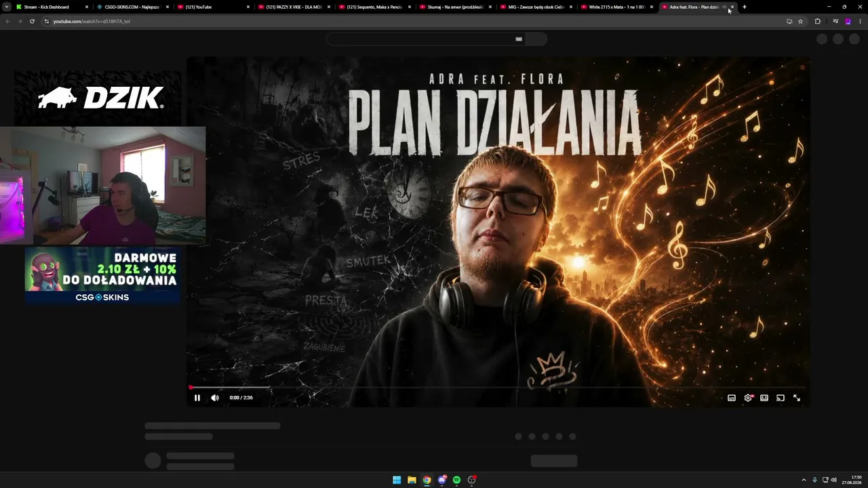The image size is (868, 488).
Task: View site information for youtube.com
Action: point(46,21)
